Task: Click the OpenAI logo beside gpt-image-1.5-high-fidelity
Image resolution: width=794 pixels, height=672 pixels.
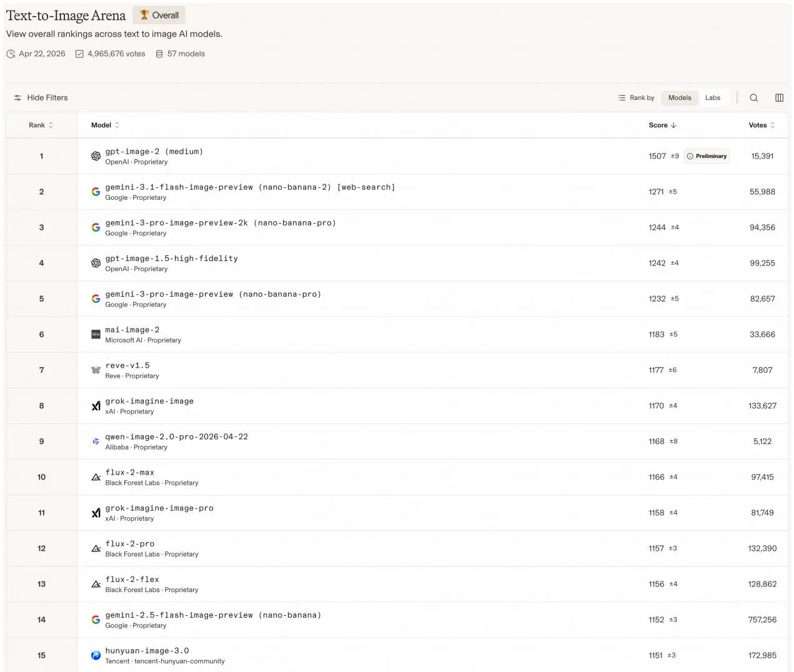Action: (96, 263)
